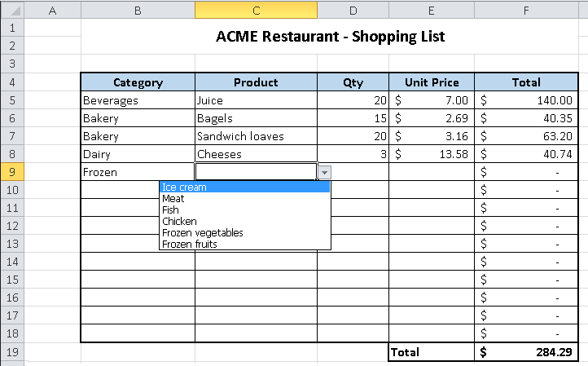Select Frozen vegetables list option
The image size is (588, 366).
coord(245,233)
